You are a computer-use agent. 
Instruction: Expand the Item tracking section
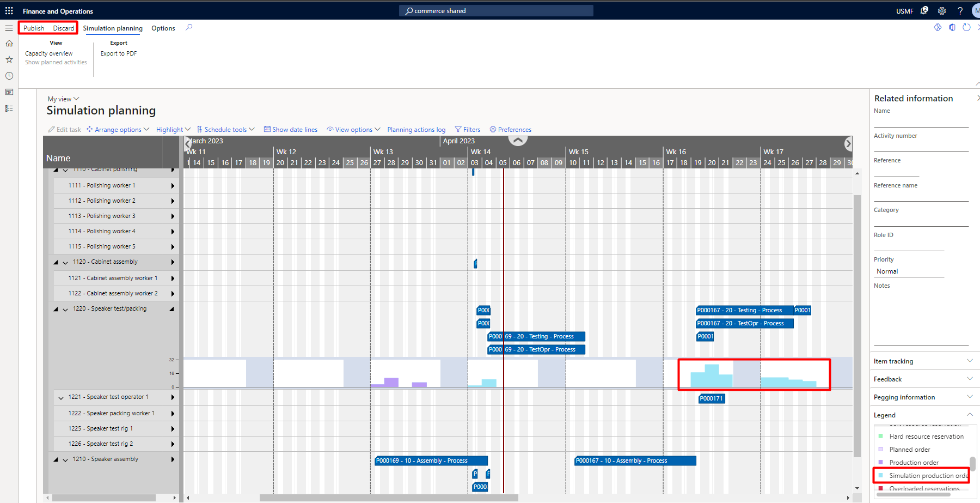coord(924,361)
